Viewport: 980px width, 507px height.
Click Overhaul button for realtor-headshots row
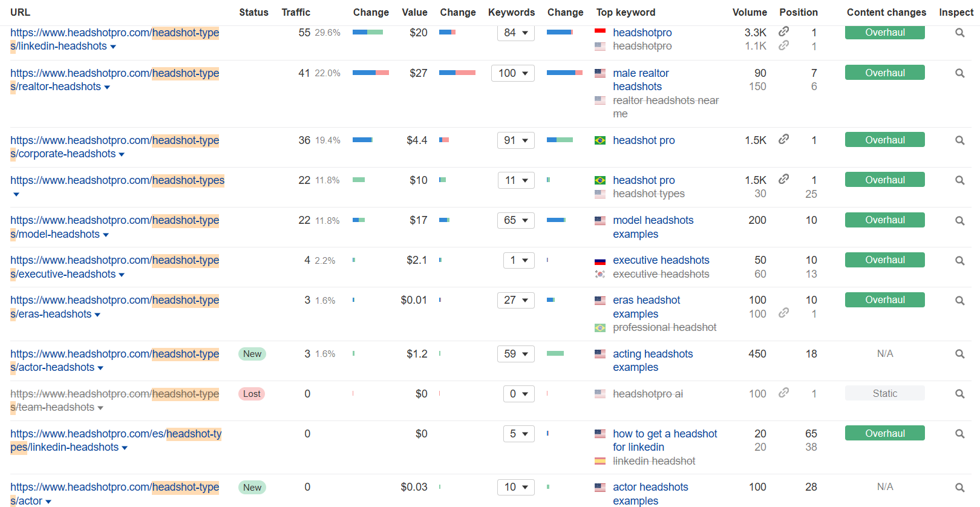[x=885, y=73]
